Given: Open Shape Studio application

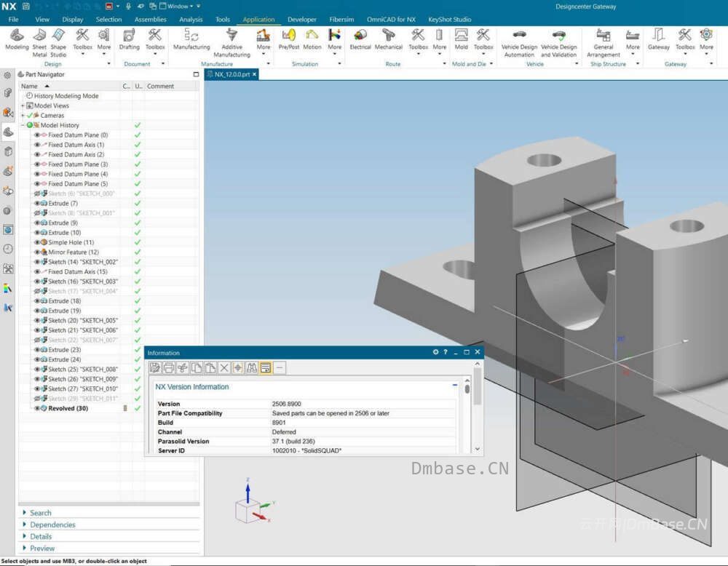Looking at the screenshot, I should pyautogui.click(x=58, y=43).
